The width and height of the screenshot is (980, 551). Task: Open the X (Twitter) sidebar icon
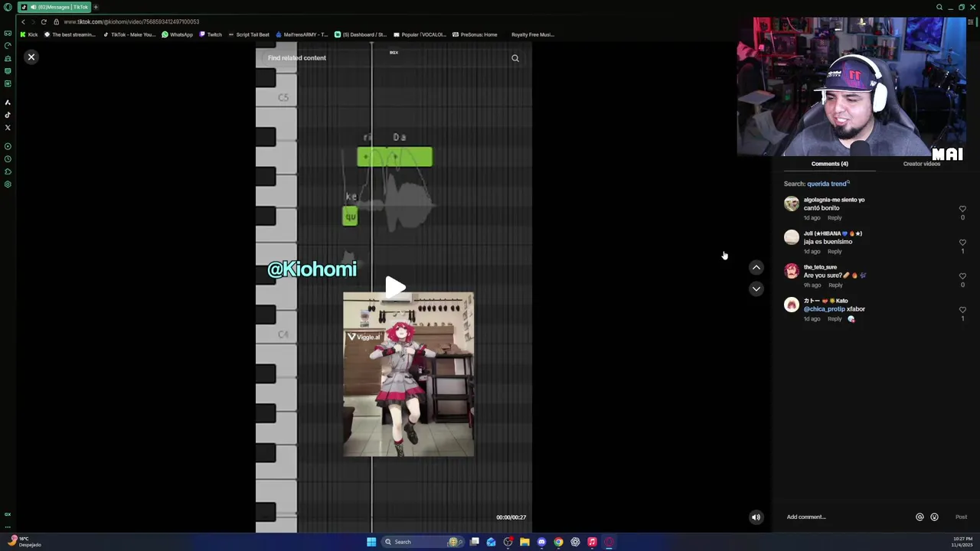[8, 128]
